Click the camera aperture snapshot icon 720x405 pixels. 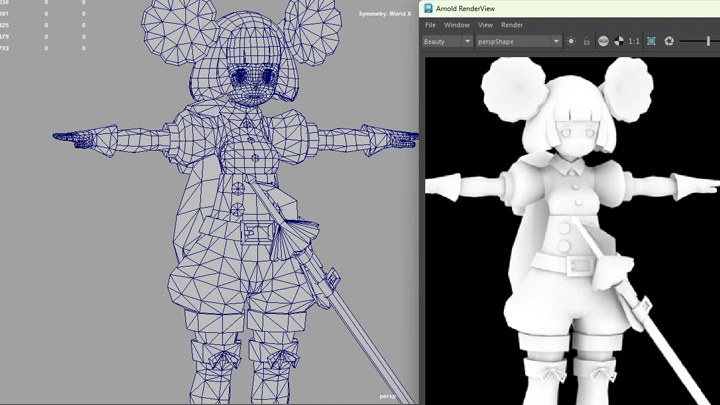669,41
